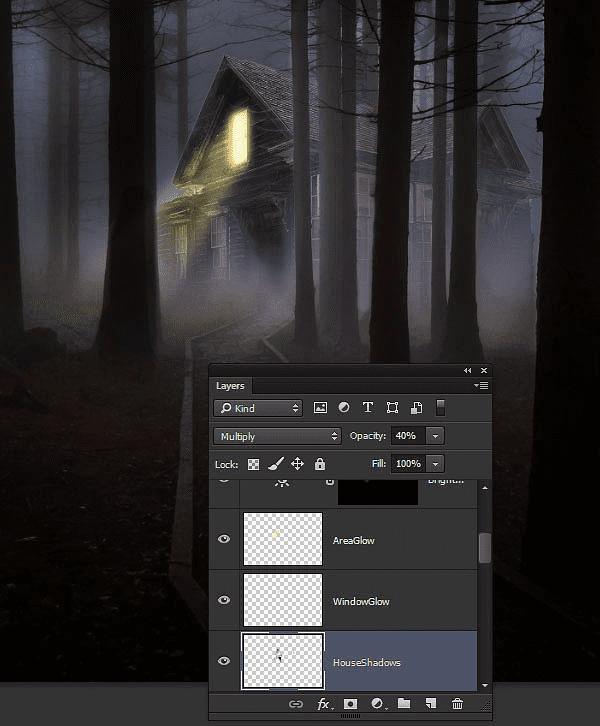Click the layers list scrollbar thumb
Screen dimensions: 600x726
(x=485, y=549)
